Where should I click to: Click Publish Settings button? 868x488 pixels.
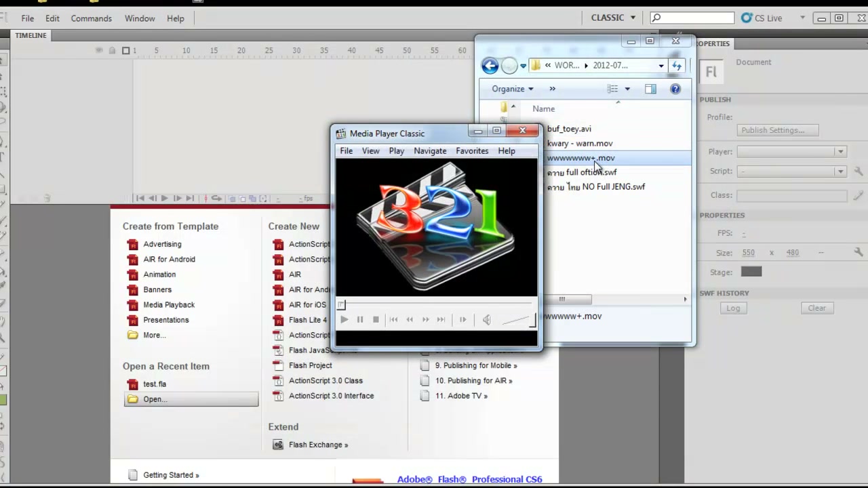(778, 130)
